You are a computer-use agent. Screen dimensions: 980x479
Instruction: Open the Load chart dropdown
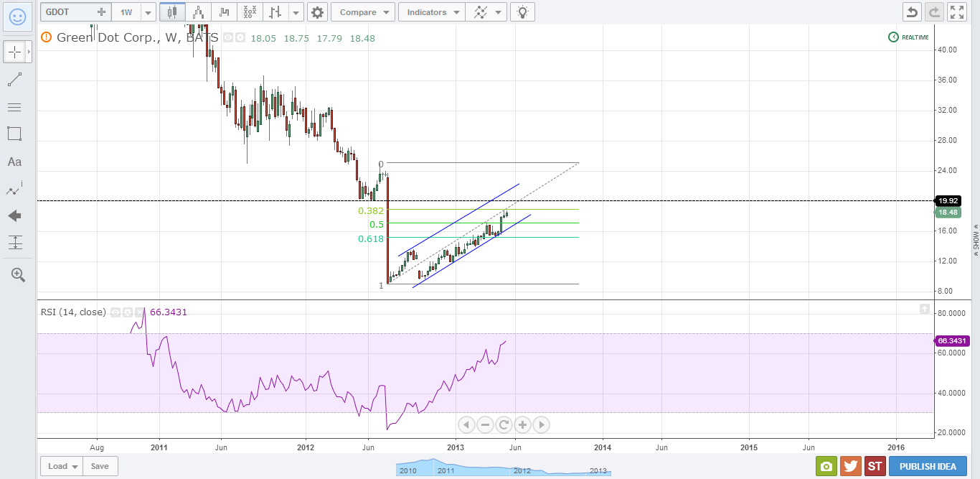pos(62,466)
